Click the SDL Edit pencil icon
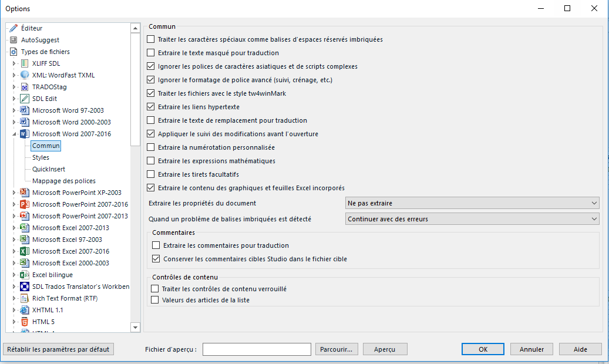This screenshot has height=364, width=609. 25,99
